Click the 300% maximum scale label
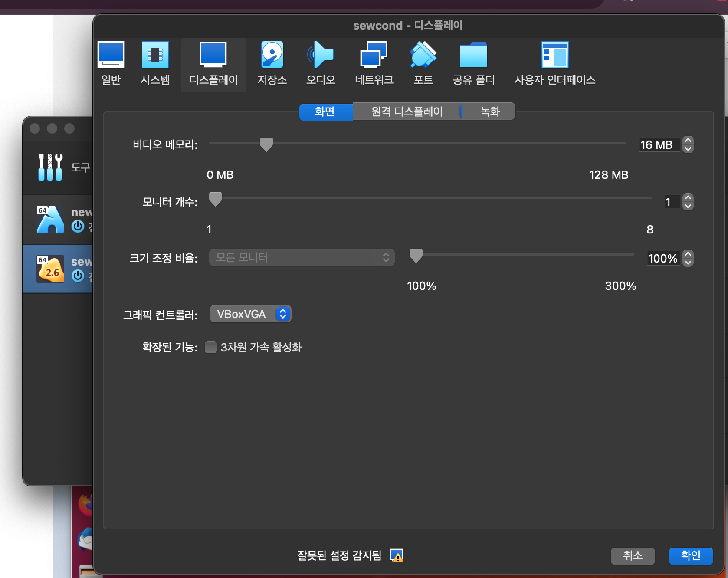The height and width of the screenshot is (578, 728). (620, 286)
